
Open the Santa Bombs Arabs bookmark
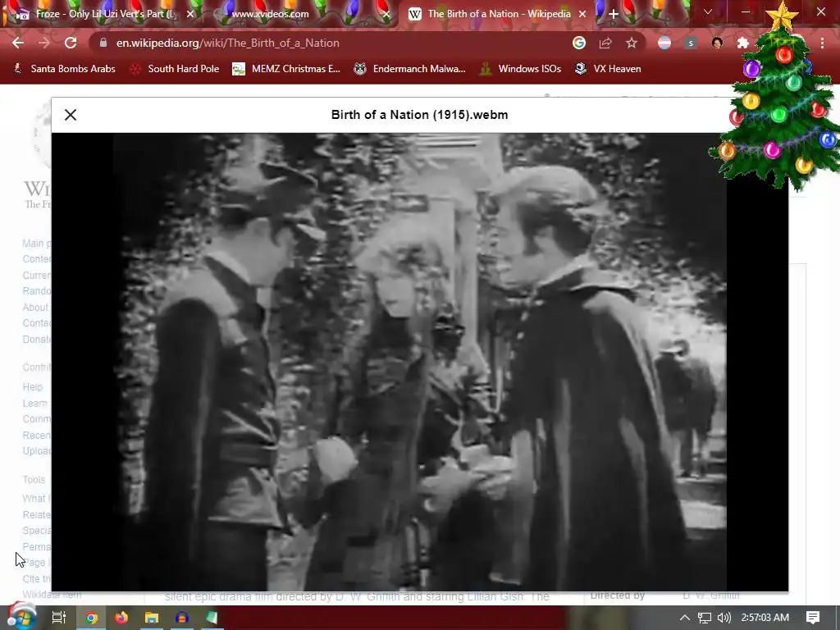click(64, 69)
